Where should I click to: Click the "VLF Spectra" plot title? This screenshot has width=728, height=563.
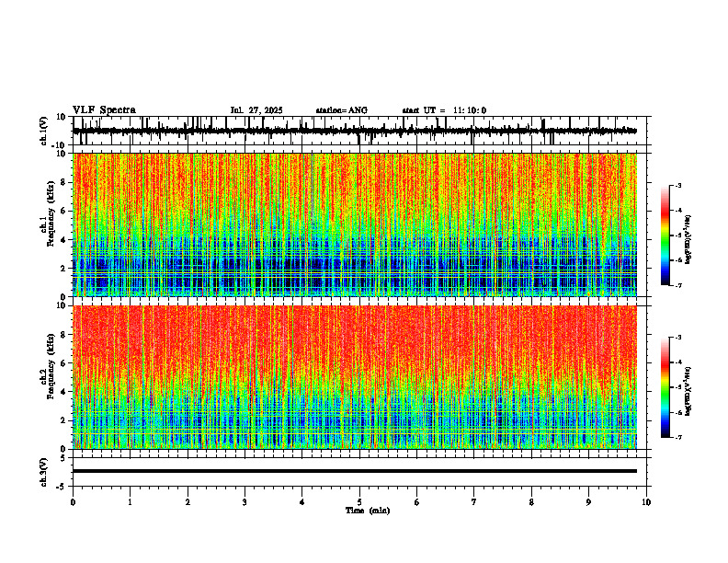coord(104,110)
